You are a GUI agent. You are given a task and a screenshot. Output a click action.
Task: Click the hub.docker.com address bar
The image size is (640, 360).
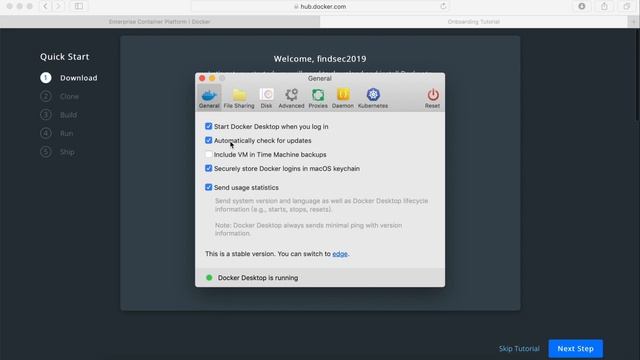click(x=320, y=6)
